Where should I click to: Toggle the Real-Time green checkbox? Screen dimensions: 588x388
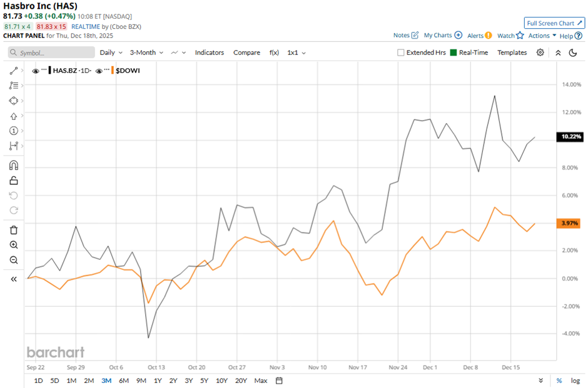454,52
